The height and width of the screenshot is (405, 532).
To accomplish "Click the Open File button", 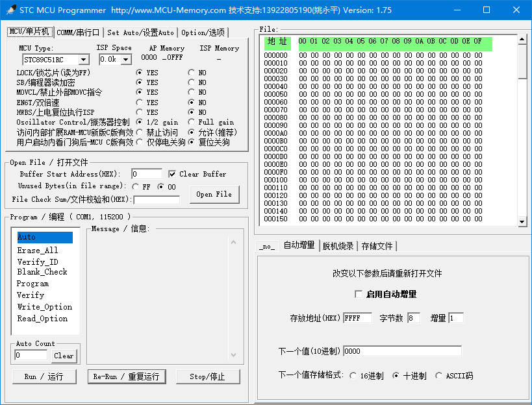I will click(214, 194).
